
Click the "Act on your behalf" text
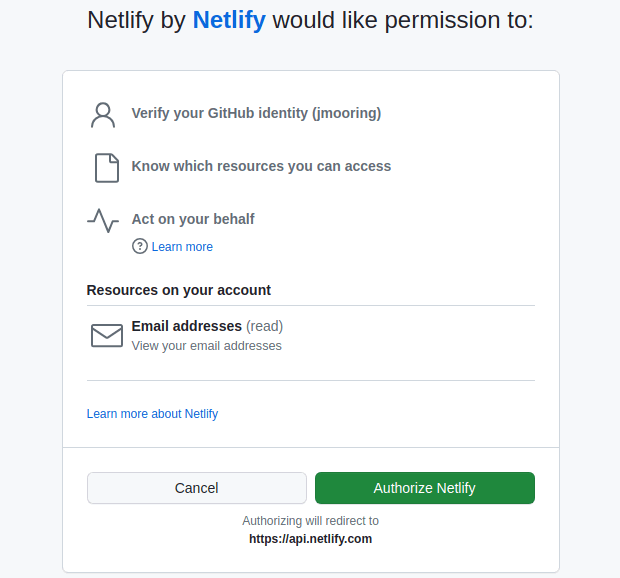tap(193, 219)
